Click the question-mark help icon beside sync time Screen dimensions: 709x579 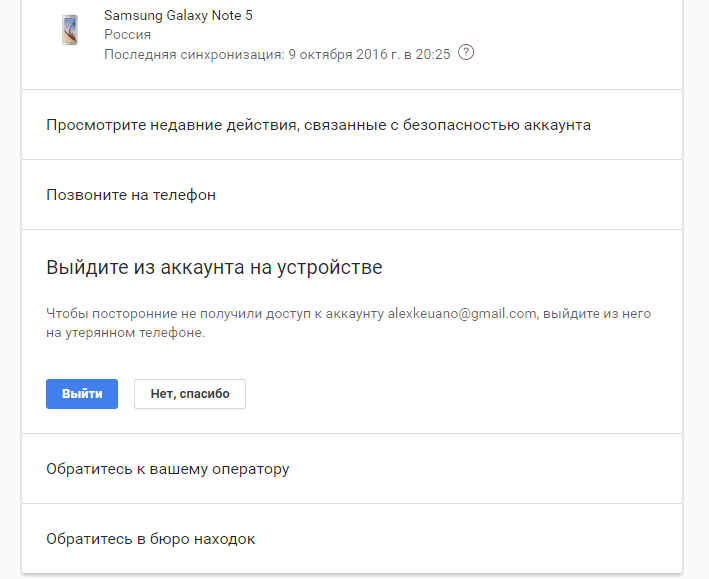(466, 52)
